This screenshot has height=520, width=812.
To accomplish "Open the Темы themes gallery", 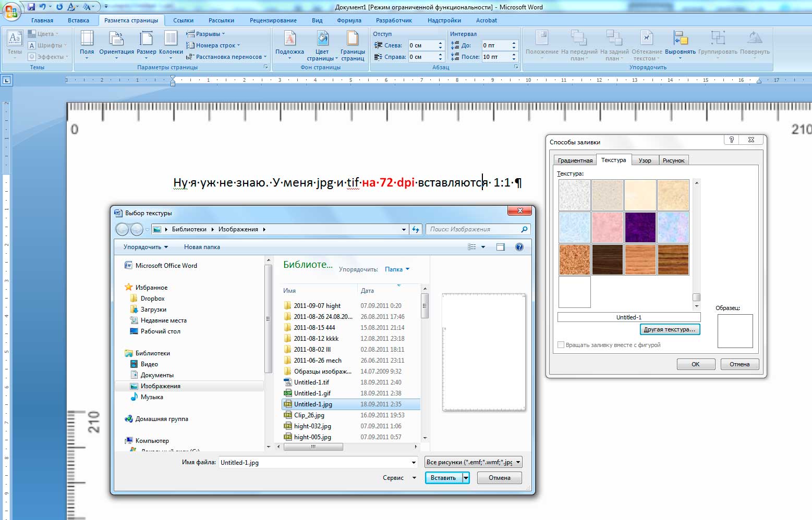I will (x=15, y=44).
